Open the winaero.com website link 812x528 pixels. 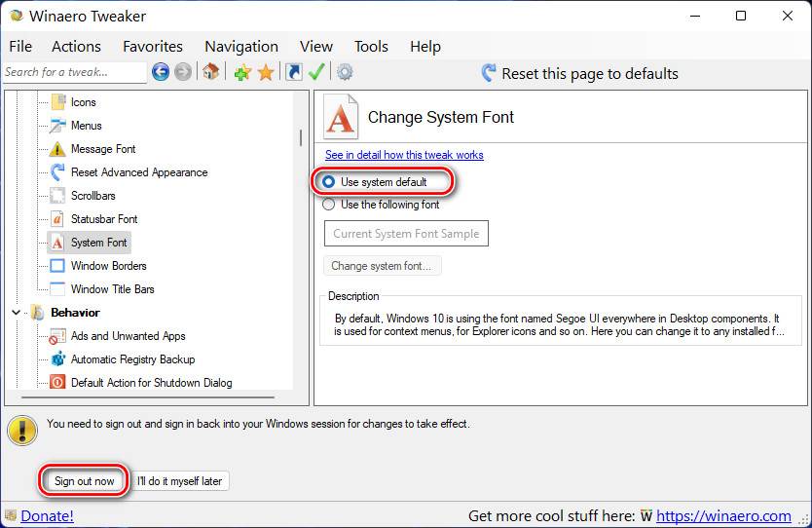click(x=723, y=515)
